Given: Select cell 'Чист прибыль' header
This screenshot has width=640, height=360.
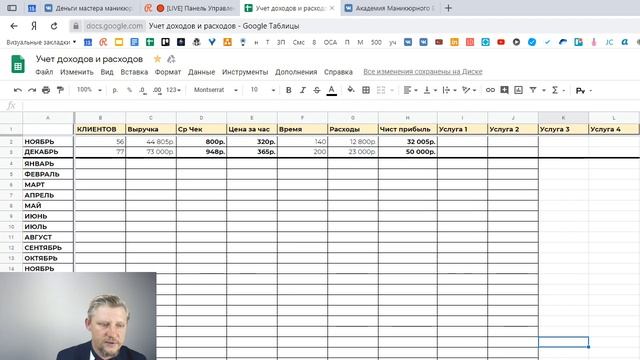Looking at the screenshot, I should pyautogui.click(x=407, y=129).
